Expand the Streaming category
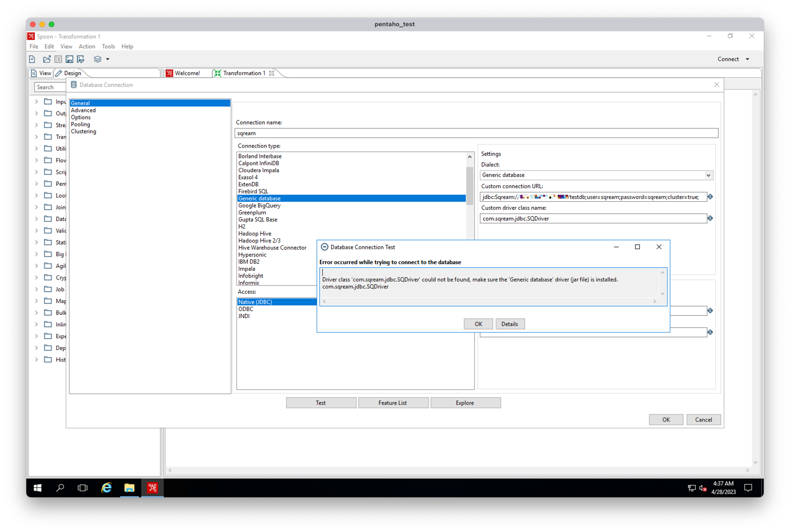790x532 pixels. pos(37,125)
